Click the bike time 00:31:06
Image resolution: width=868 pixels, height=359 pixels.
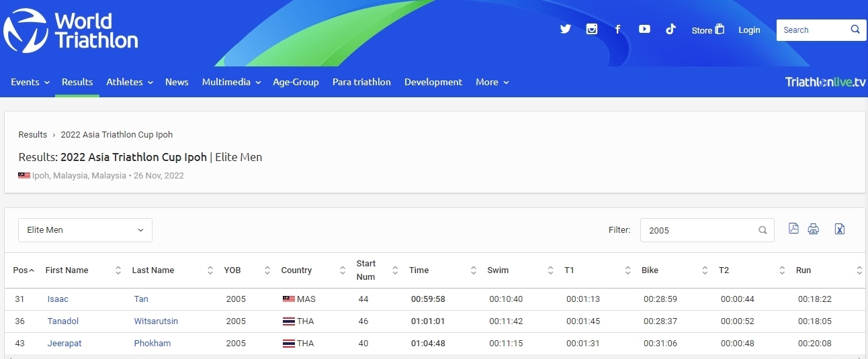660,344
